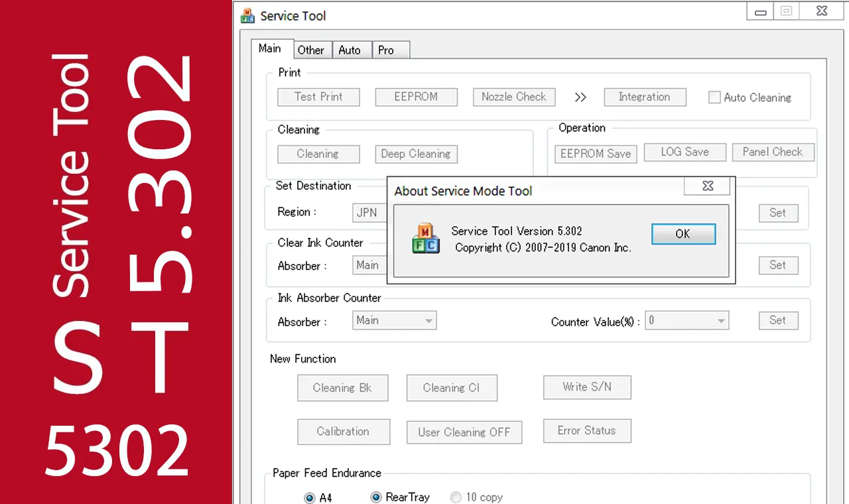849x504 pixels.
Task: Minimize the Service Tool window
Action: coord(760,11)
